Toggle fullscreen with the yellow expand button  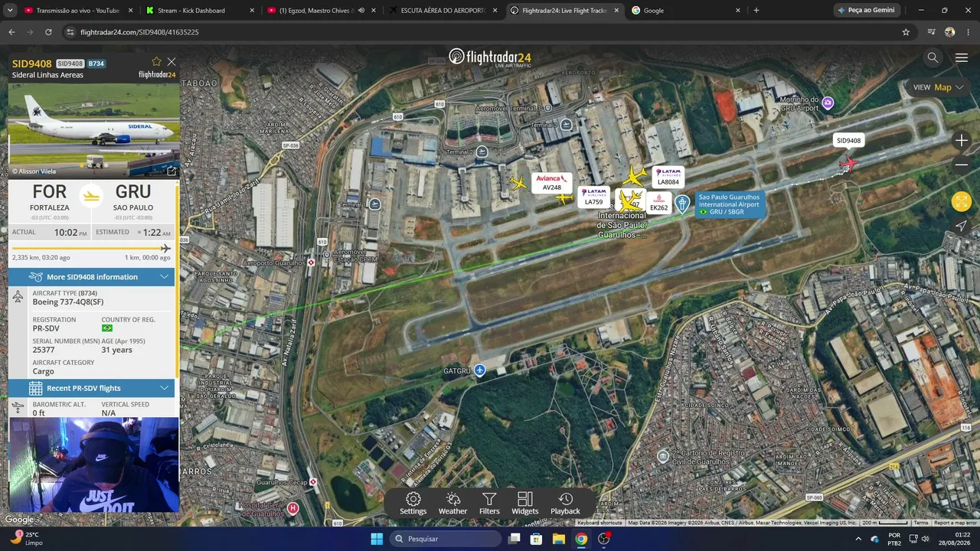pyautogui.click(x=962, y=201)
